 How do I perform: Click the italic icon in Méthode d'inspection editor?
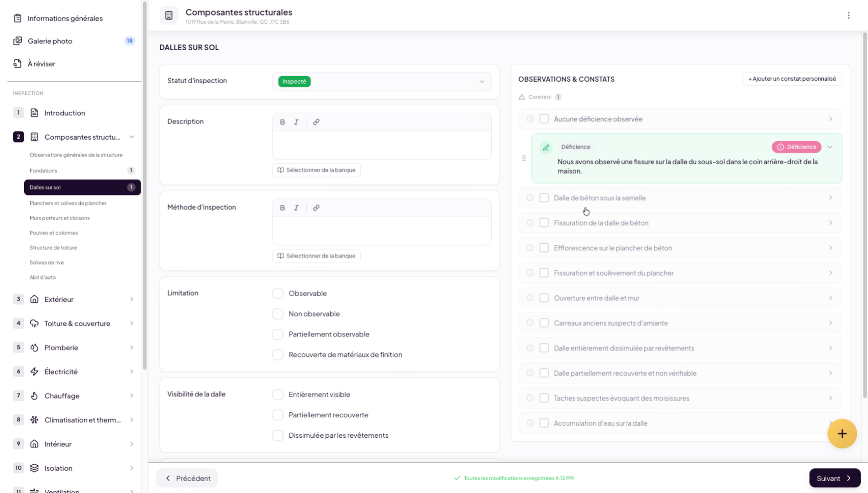pyautogui.click(x=296, y=208)
